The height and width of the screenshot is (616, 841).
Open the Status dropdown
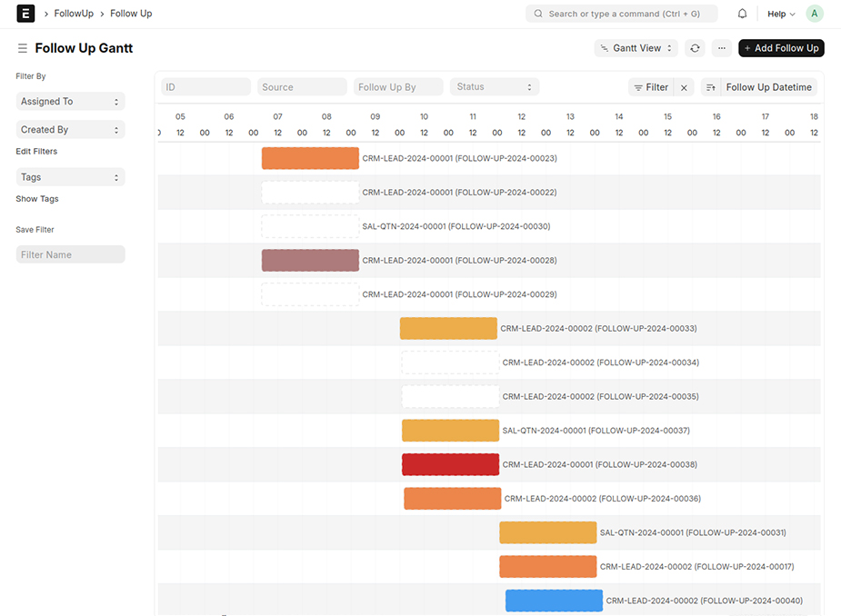[494, 86]
